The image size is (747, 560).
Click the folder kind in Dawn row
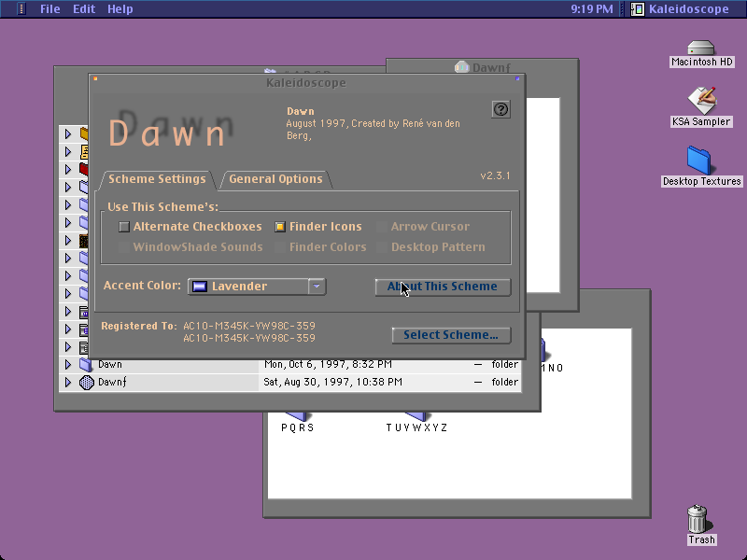point(504,365)
